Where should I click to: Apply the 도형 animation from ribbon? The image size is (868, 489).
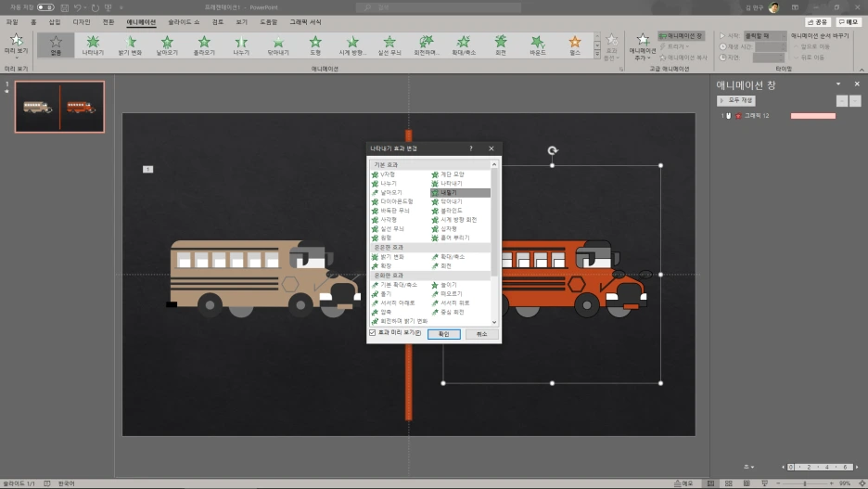point(315,45)
